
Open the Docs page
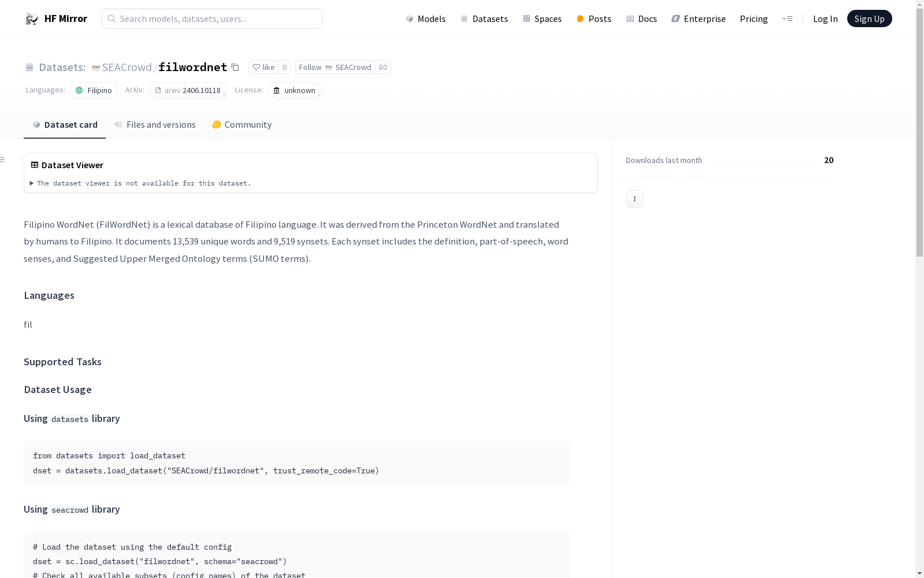[x=641, y=18]
